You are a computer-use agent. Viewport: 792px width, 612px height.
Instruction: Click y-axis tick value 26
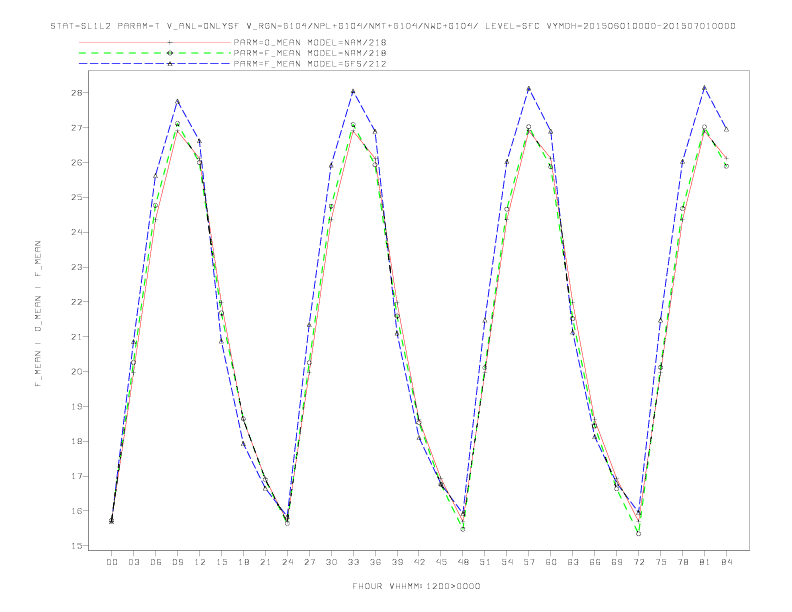[78, 163]
